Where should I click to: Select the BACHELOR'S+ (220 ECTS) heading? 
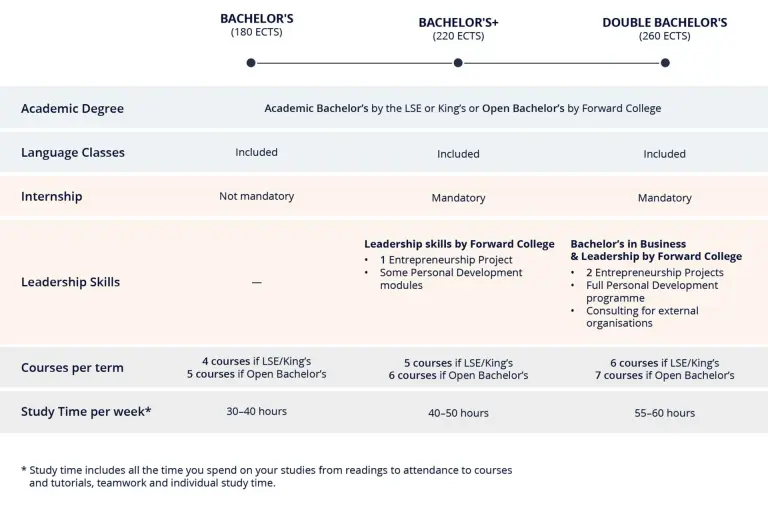click(x=458, y=29)
